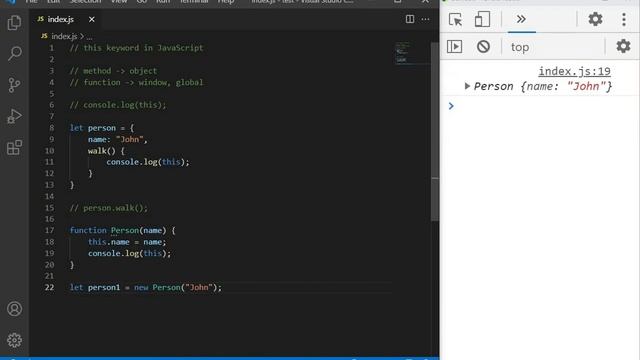Click 'name: "John",' code line
Viewport: 640px width, 360px height.
pyautogui.click(x=118, y=139)
